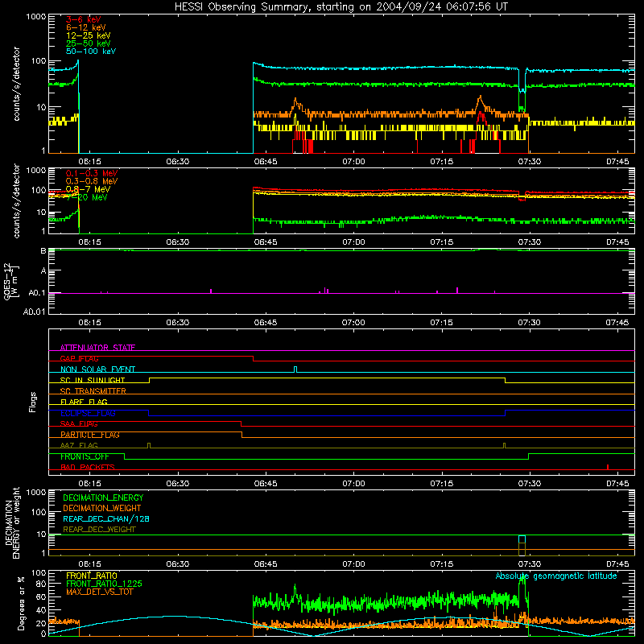Click the 07:15 tick label under decimation plot
The image size is (644, 644).
click(441, 564)
